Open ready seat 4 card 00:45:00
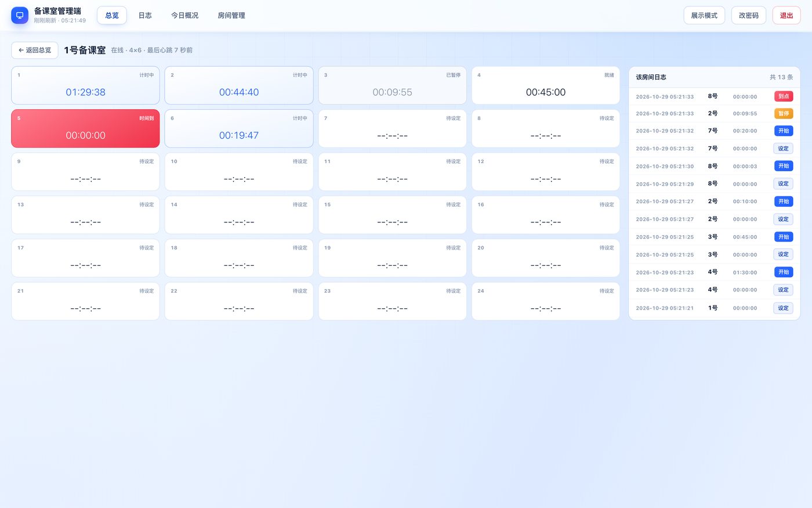Viewport: 812px width, 508px height. pos(546,85)
